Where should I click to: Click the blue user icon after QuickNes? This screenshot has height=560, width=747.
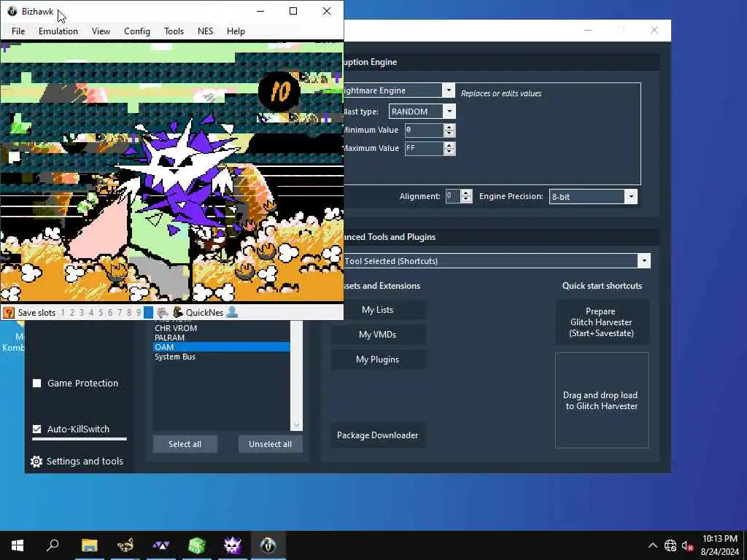tap(232, 312)
